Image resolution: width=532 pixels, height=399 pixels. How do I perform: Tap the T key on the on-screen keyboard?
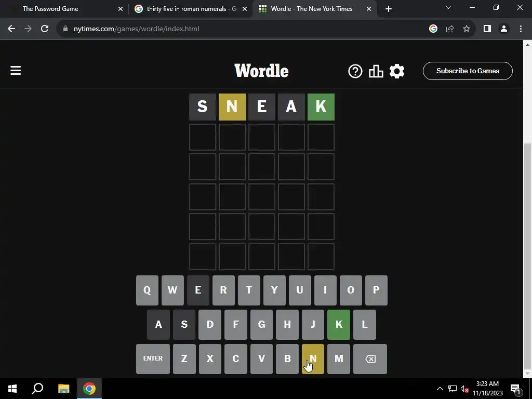[x=249, y=290]
